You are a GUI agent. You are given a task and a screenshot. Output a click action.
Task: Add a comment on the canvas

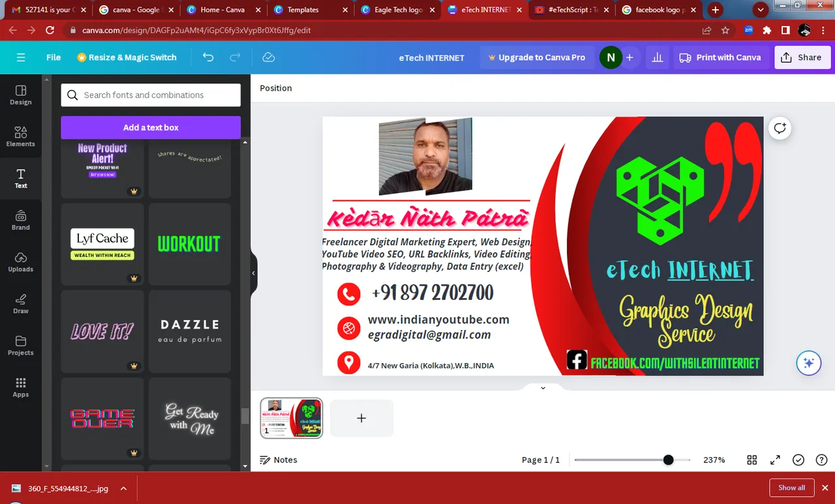[780, 128]
